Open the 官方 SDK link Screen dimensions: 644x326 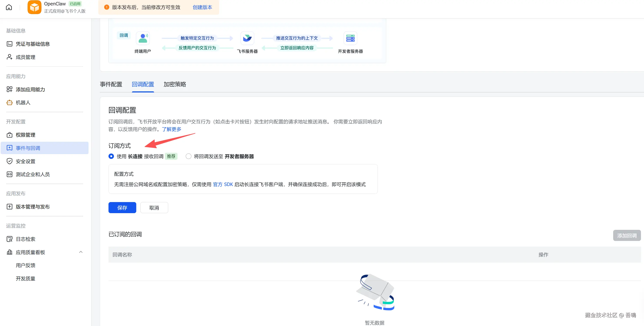tap(223, 184)
